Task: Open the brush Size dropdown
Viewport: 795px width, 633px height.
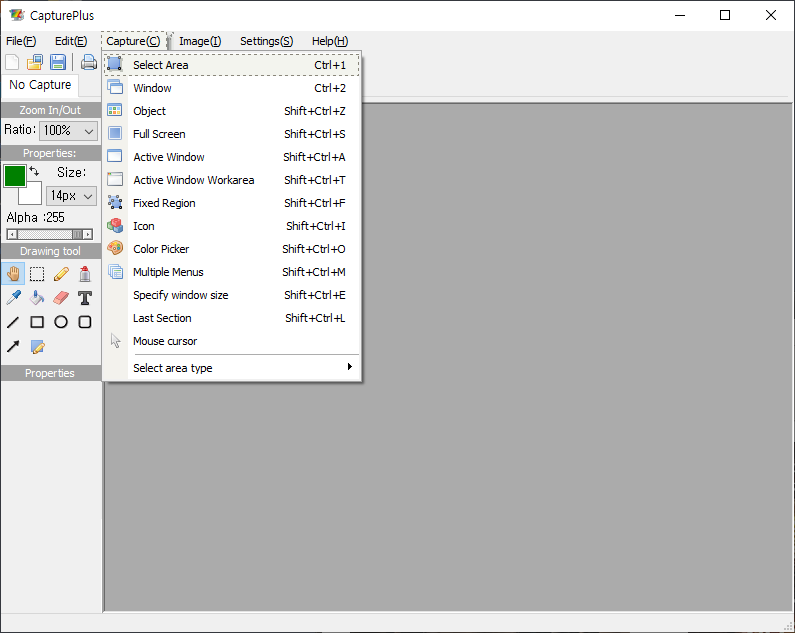Action: coord(71,196)
